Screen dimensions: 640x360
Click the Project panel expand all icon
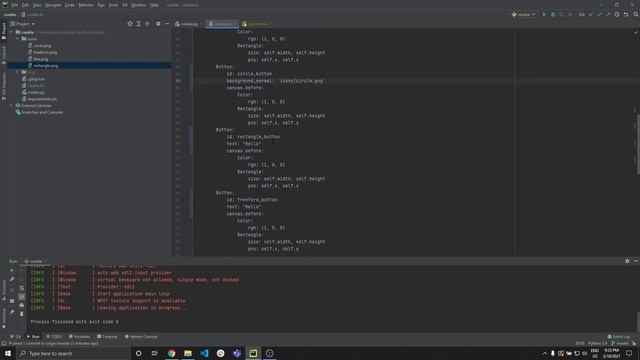[x=139, y=24]
